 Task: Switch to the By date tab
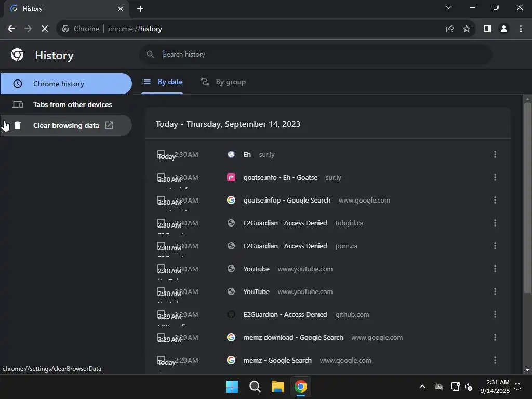click(x=163, y=82)
